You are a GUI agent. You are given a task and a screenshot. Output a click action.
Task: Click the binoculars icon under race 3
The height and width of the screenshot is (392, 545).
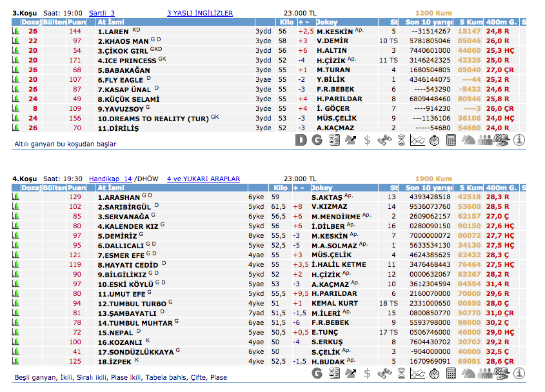click(384, 139)
